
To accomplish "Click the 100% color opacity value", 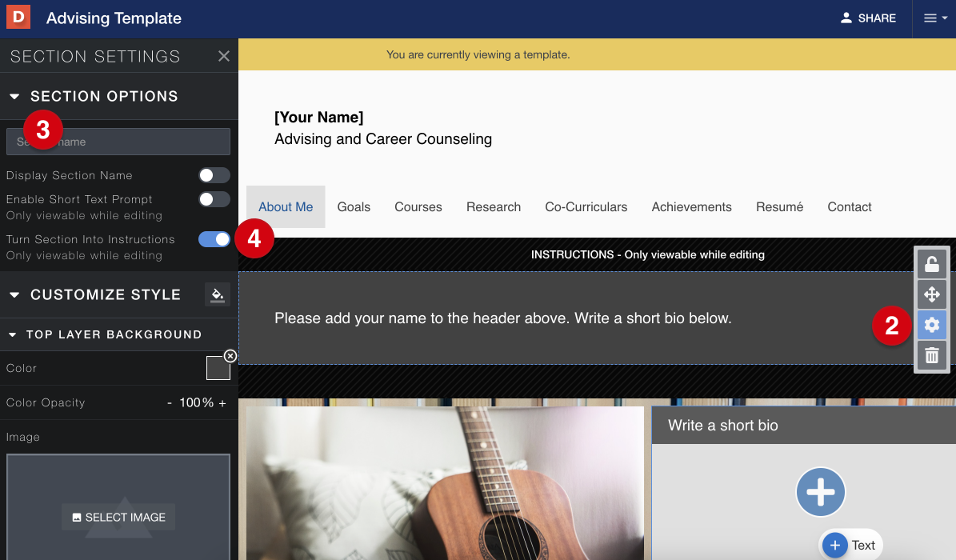I will tap(196, 403).
